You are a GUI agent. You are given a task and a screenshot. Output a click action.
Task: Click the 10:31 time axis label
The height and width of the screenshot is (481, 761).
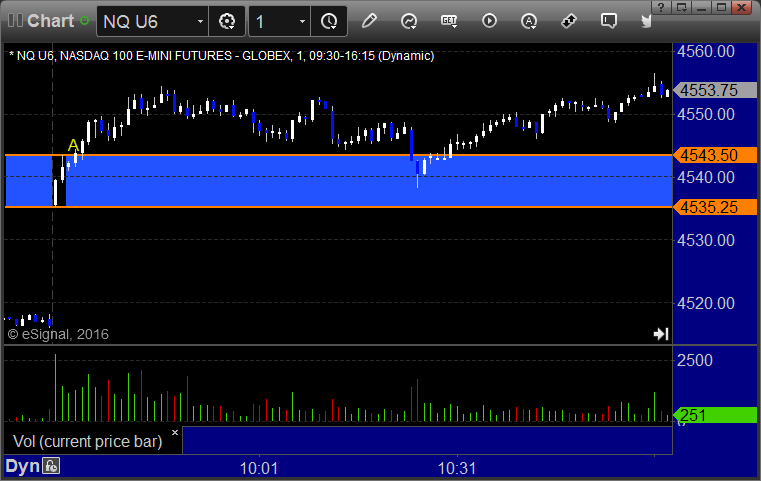[457, 468]
